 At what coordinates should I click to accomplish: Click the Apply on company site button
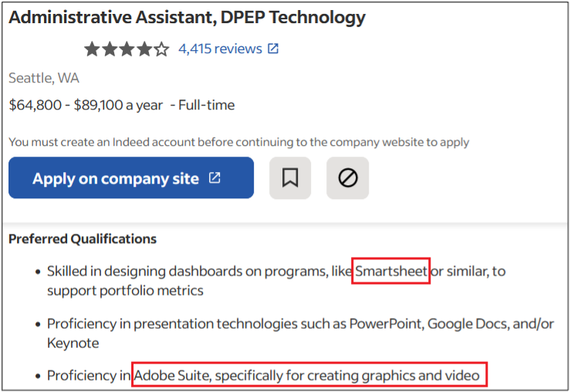coord(131,177)
